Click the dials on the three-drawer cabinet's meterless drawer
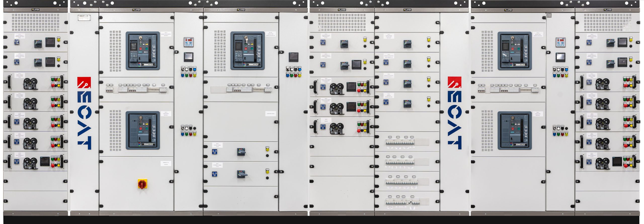The height and width of the screenshot is (224, 644). click(337, 129)
